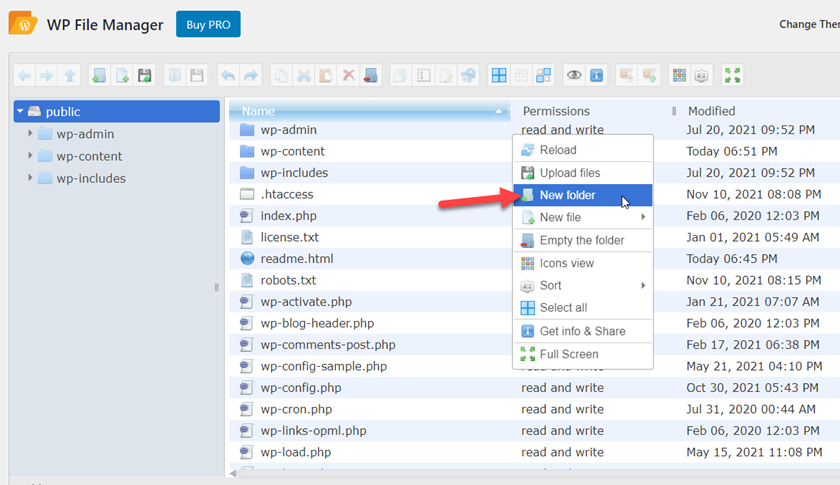Collapse the public root folder arrow
Image resolution: width=840 pixels, height=485 pixels.
click(20, 111)
